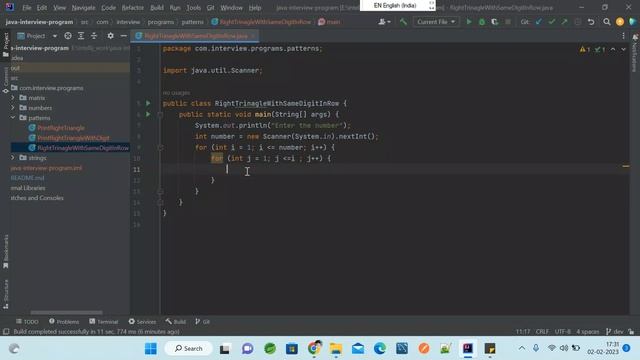Open Microsoft Edge from taskbar

point(380,349)
